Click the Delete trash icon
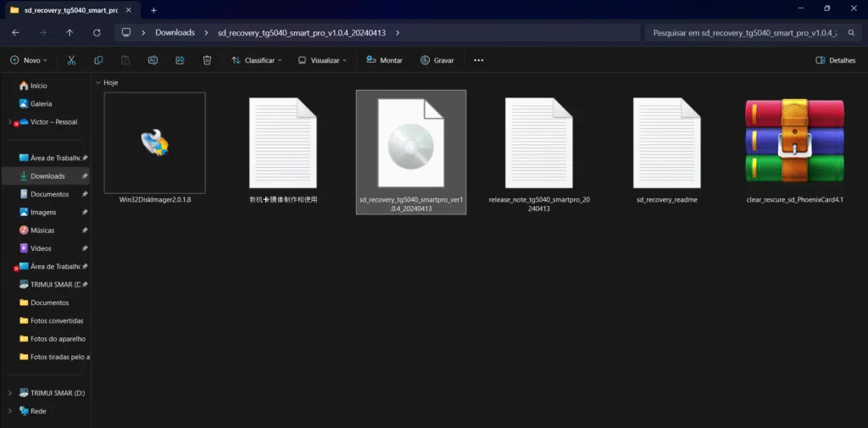868x428 pixels. click(x=207, y=60)
